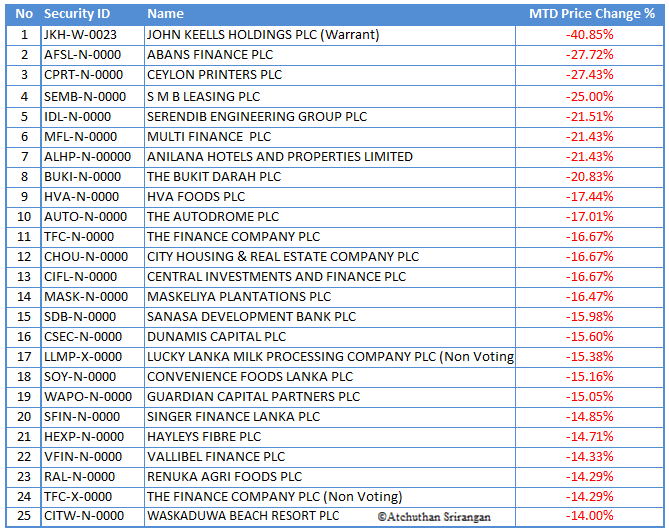
Task: Click the 'MTD Price Change %' header
Action: (x=592, y=14)
